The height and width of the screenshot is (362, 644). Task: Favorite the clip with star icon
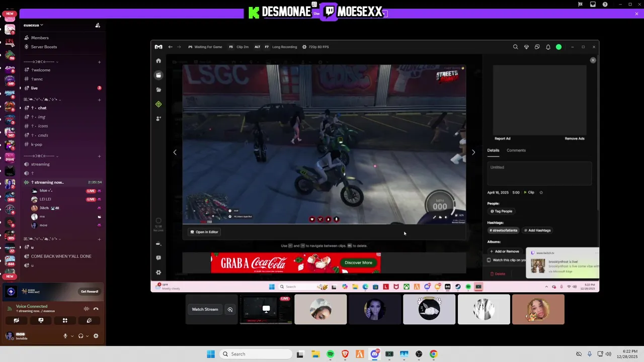coord(541,192)
